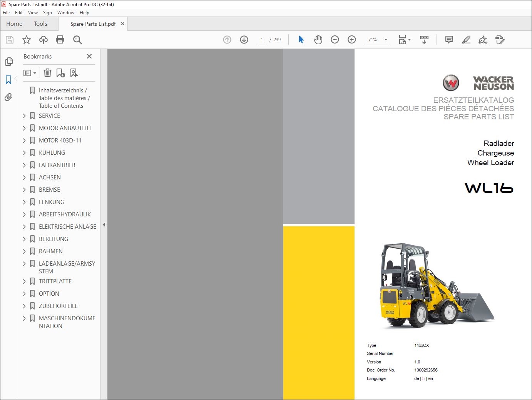Screen dimensions: 532x400
Task: Close the Spare Parts List.pdf tab
Action: pyautogui.click(x=122, y=24)
